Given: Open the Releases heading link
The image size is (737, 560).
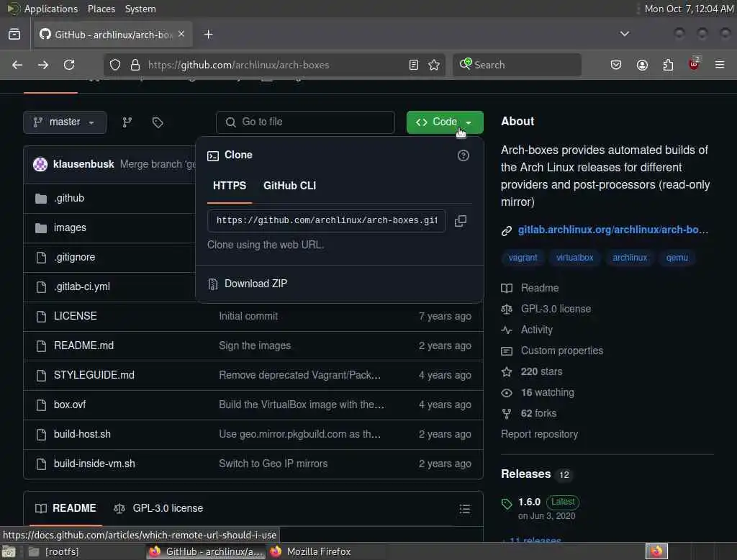Looking at the screenshot, I should [x=525, y=474].
